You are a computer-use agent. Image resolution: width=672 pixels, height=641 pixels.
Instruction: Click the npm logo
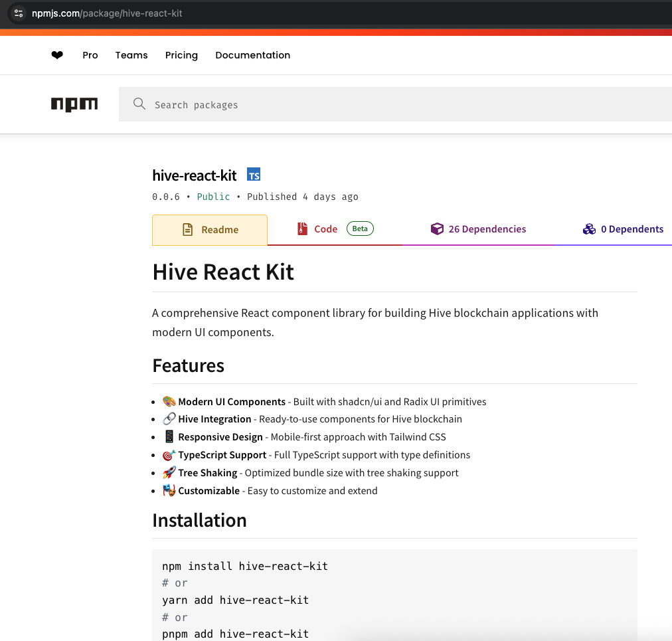point(74,104)
